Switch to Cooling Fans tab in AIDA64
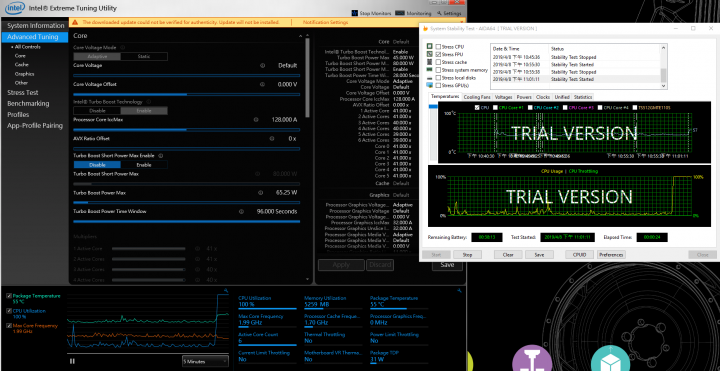Image resolution: width=720 pixels, height=371 pixels. [x=477, y=97]
